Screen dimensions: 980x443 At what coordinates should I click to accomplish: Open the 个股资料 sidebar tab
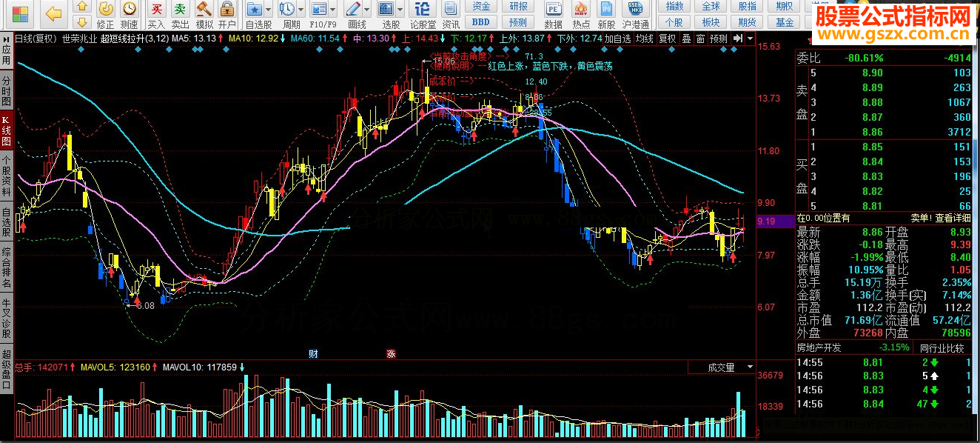click(x=6, y=176)
